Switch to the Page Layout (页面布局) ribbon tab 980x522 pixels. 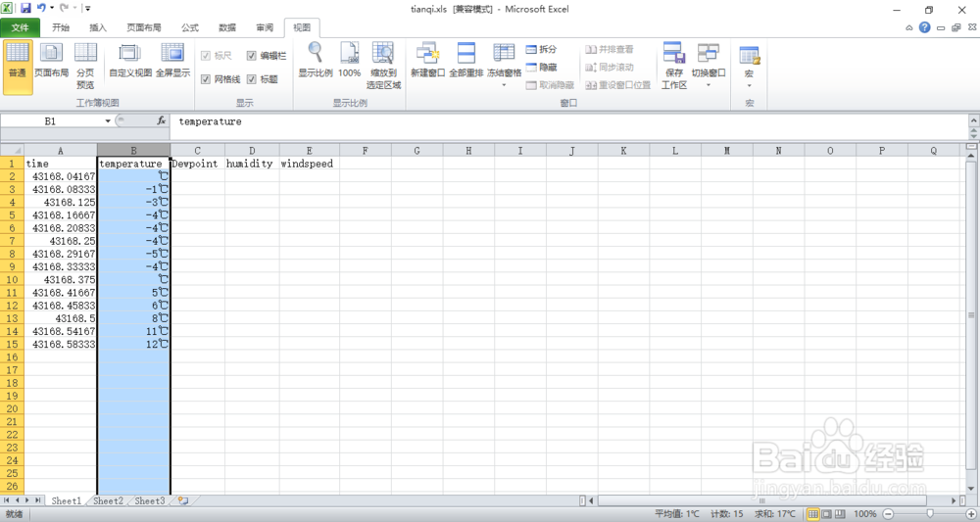[x=144, y=27]
